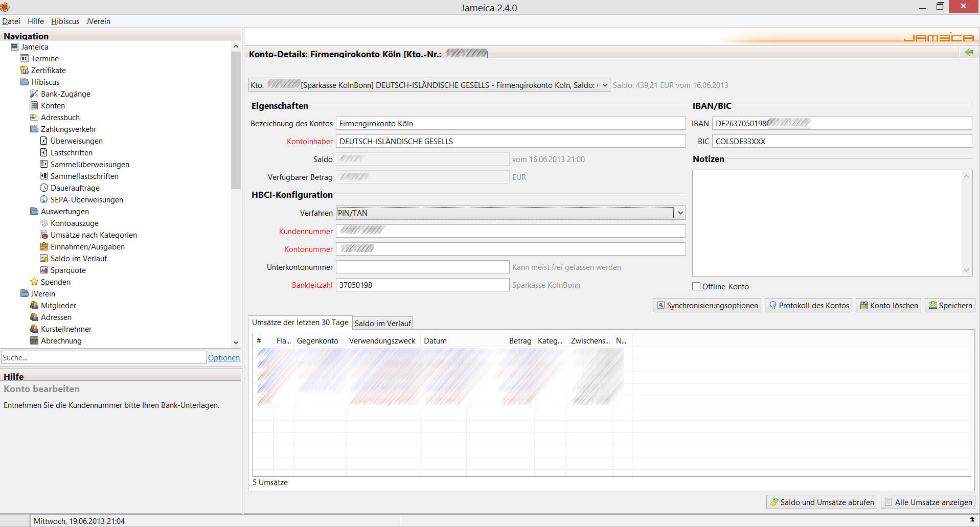Open the account selection dropdown
980x527 pixels.
(429, 85)
